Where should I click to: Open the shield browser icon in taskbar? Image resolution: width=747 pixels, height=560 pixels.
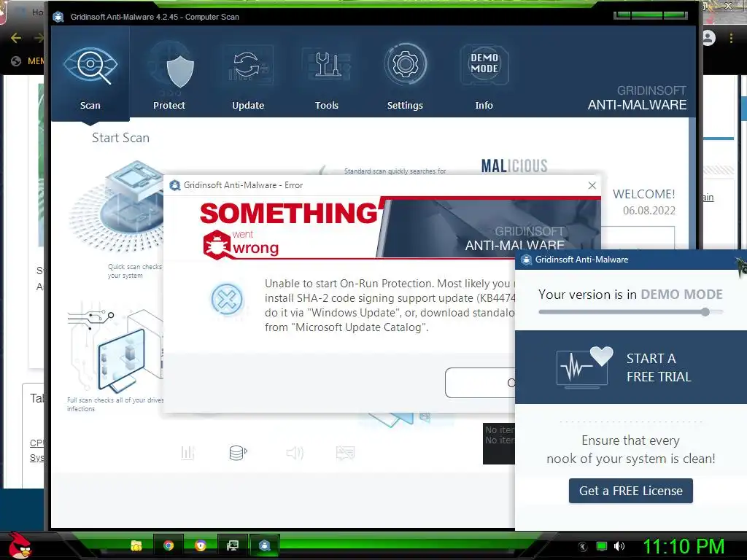pyautogui.click(x=201, y=545)
